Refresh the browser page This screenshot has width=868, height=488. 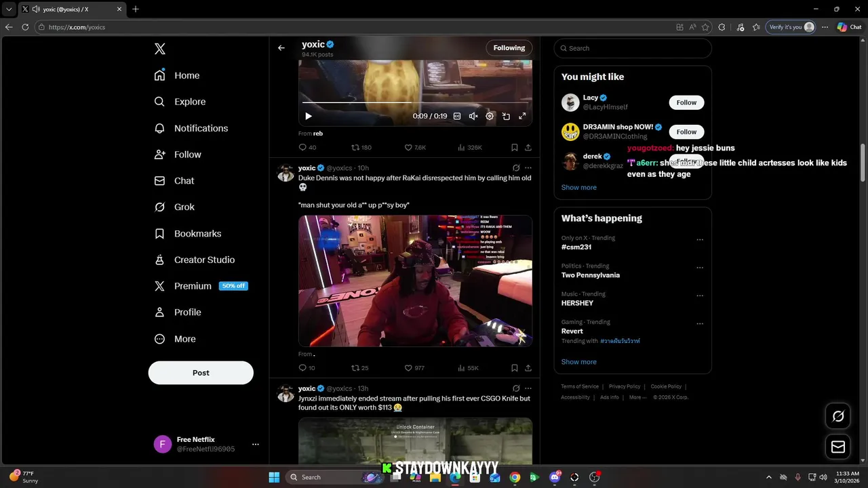point(25,27)
